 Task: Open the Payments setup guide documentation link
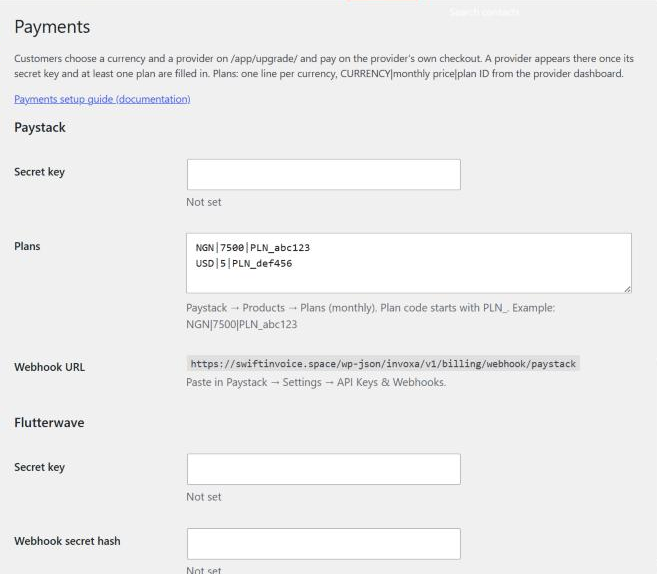[x=102, y=99]
